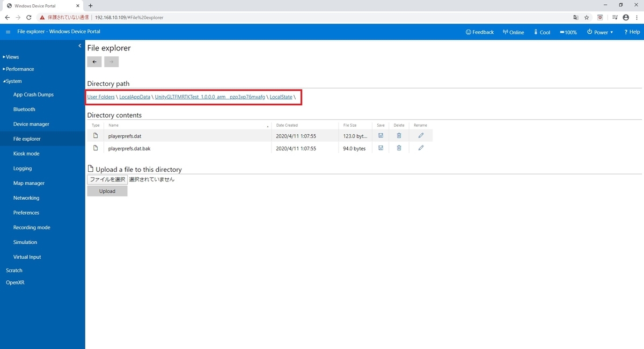The width and height of the screenshot is (644, 349).
Task: Select File explorer in sidebar
Action: coord(42,139)
